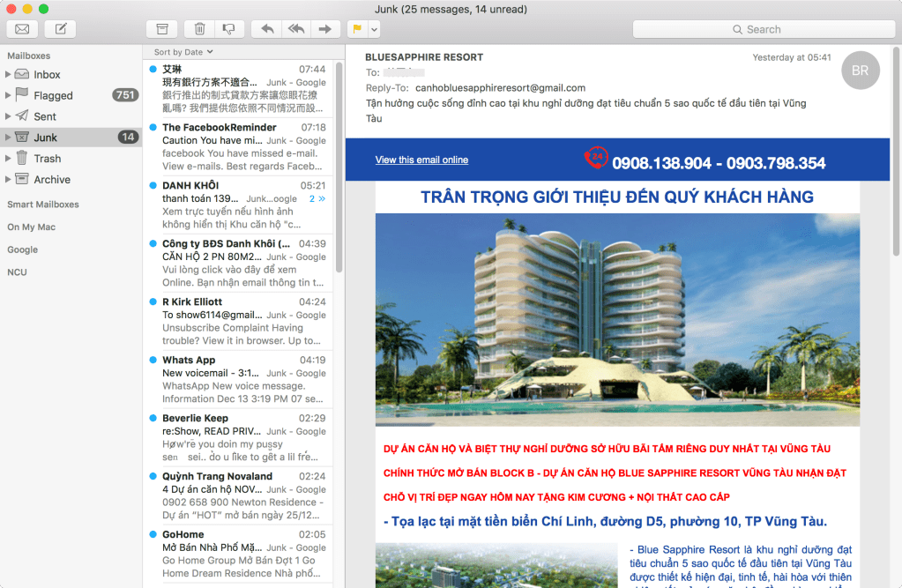The width and height of the screenshot is (902, 588).
Task: Reply to the message using the reply arrow
Action: pyautogui.click(x=267, y=28)
